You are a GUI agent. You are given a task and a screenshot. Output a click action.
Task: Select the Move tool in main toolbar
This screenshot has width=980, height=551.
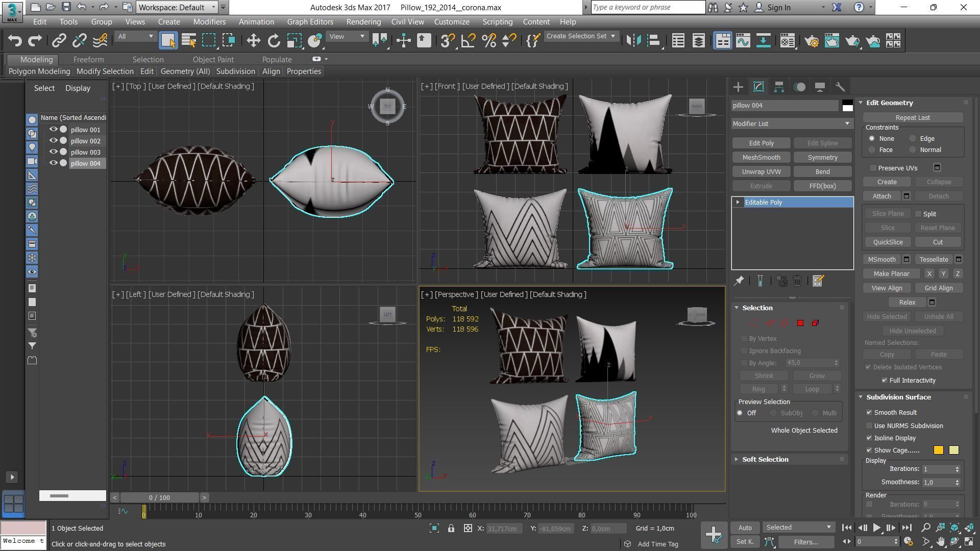253,40
